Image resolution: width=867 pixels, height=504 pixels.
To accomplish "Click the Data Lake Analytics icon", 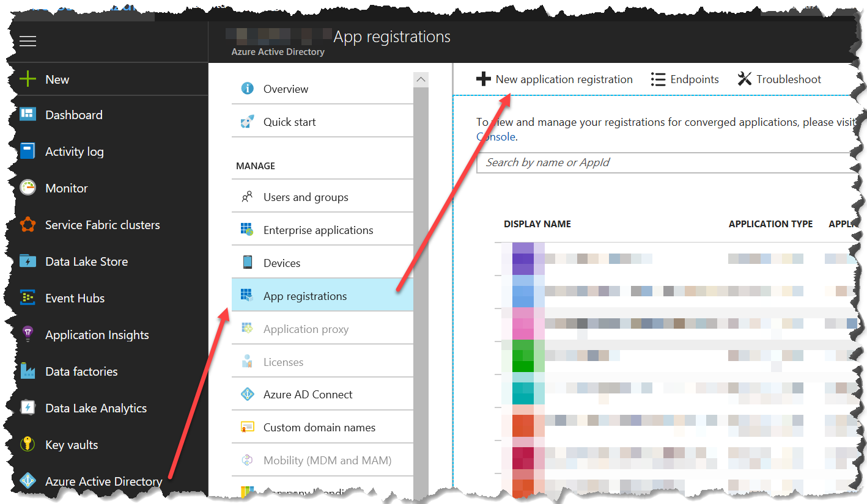I will coord(28,407).
